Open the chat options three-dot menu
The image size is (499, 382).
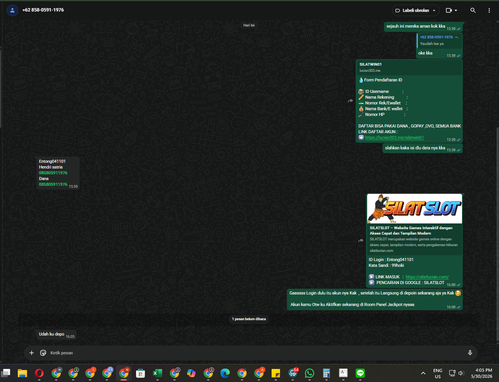[489, 10]
